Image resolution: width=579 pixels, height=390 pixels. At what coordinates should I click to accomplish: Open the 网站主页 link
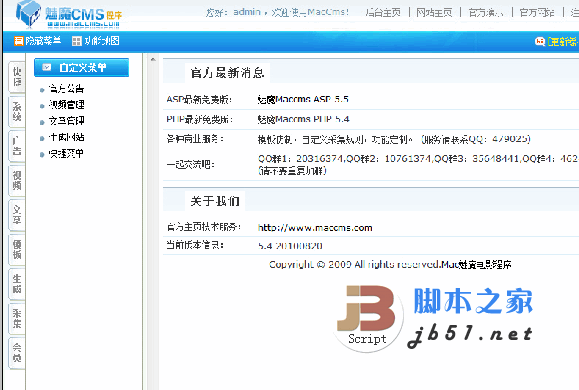click(x=434, y=13)
